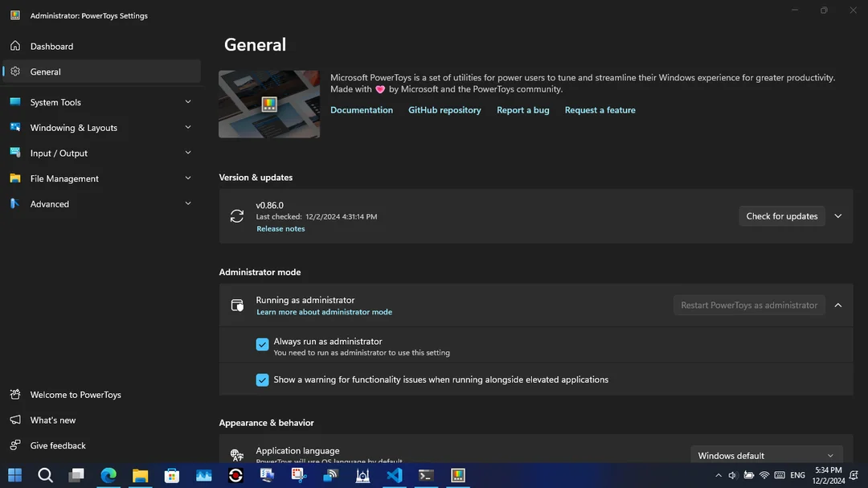
Task: Click the Application language globe icon
Action: point(237,455)
